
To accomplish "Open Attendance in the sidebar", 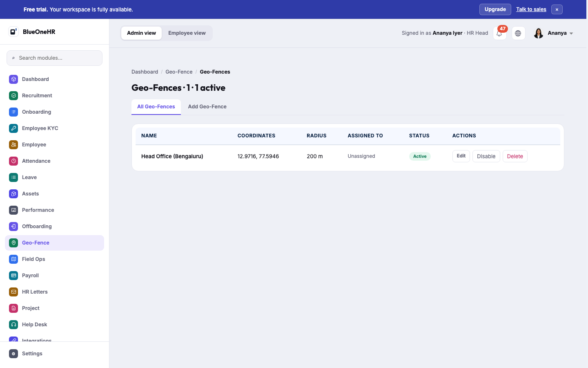I will point(54,161).
